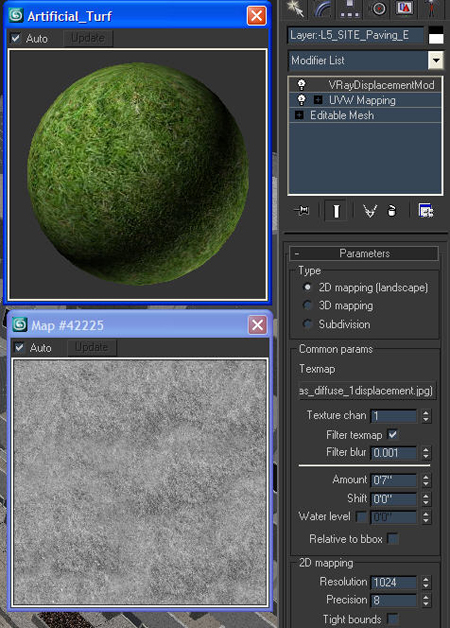
Task: Toggle Show End Result icon
Action: tap(336, 210)
